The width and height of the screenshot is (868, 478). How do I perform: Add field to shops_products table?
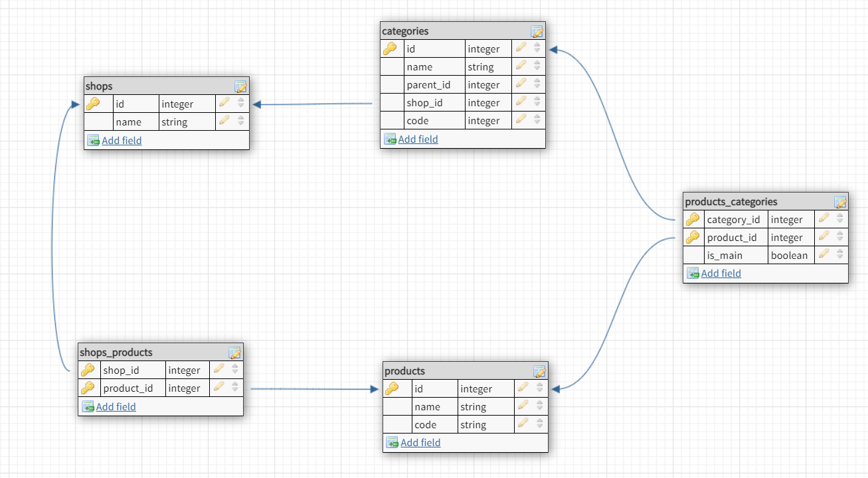pyautogui.click(x=116, y=406)
